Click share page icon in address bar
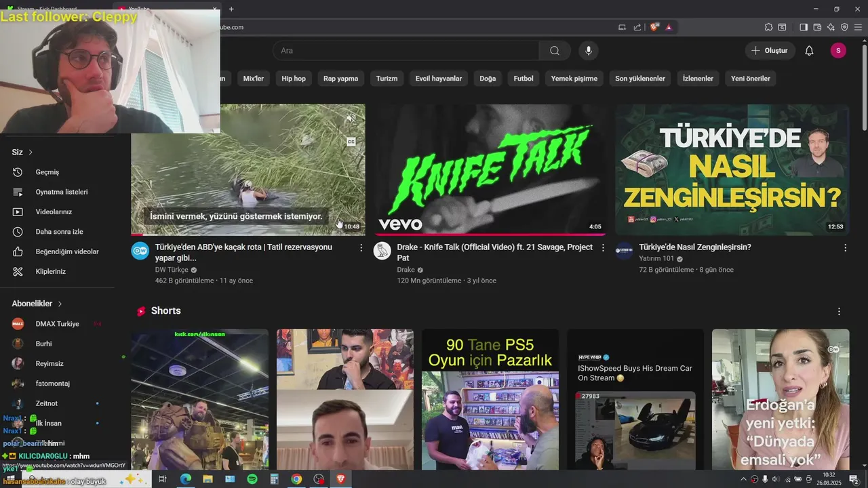 click(637, 27)
